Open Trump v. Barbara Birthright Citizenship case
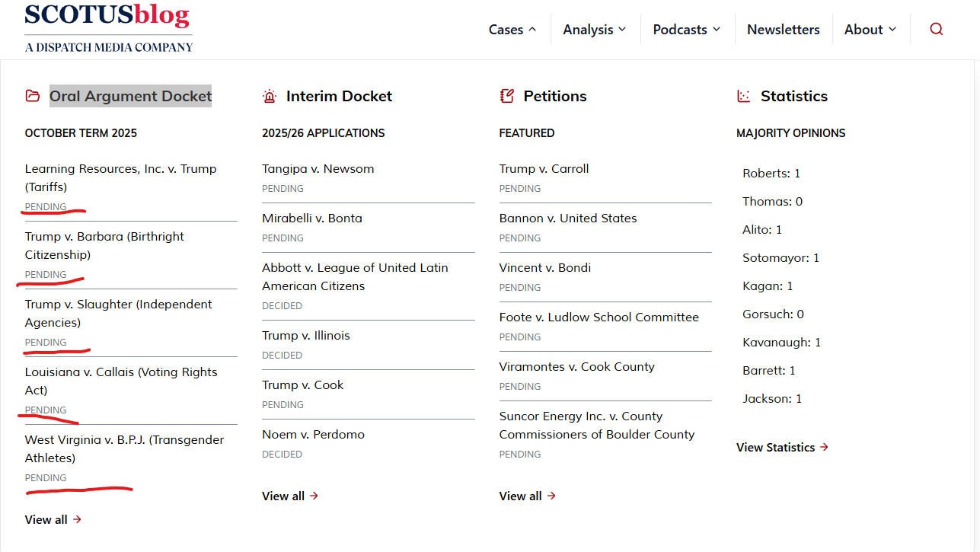This screenshot has height=552, width=980. 104,245
